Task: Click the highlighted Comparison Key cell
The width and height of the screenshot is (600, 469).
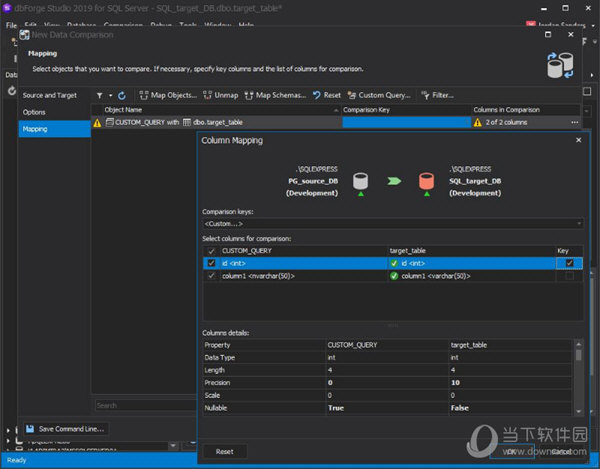Action: pos(406,122)
